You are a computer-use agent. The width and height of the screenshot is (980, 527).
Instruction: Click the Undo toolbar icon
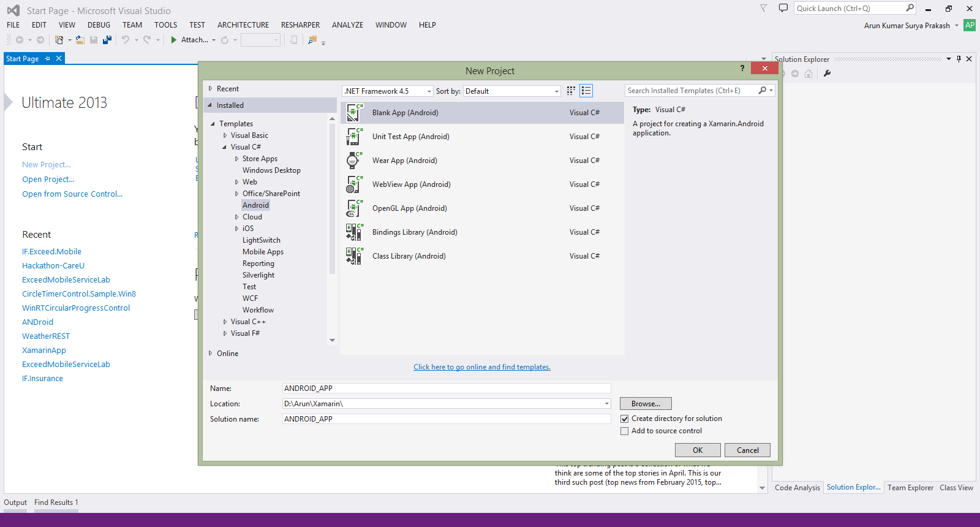(126, 40)
